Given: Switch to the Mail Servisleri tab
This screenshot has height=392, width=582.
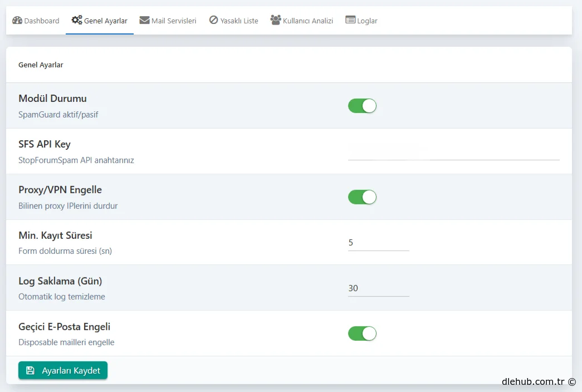Looking at the screenshot, I should 173,21.
